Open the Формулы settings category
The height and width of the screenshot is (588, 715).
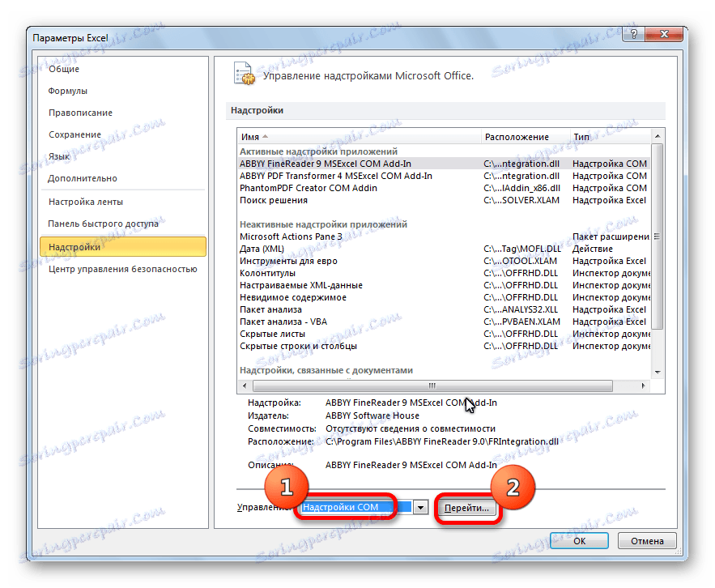(x=67, y=91)
